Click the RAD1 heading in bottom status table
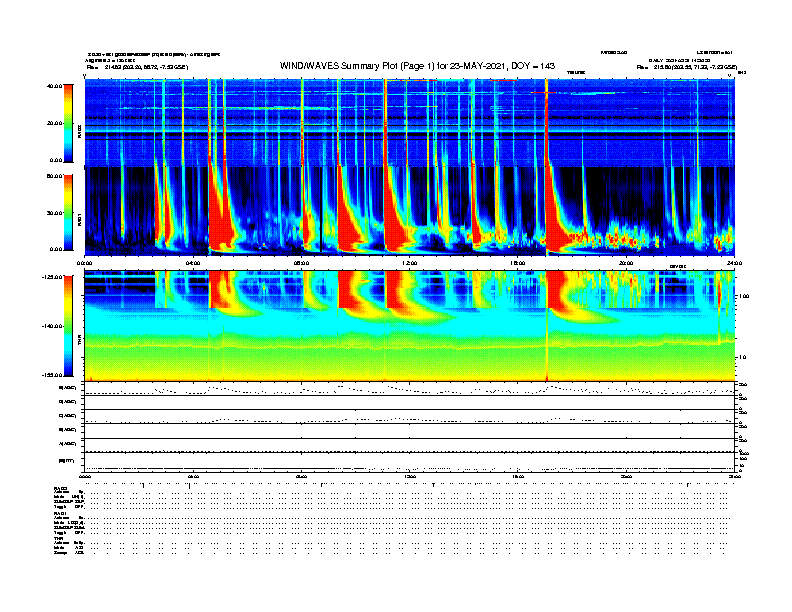The height and width of the screenshot is (612, 792). coord(61,514)
